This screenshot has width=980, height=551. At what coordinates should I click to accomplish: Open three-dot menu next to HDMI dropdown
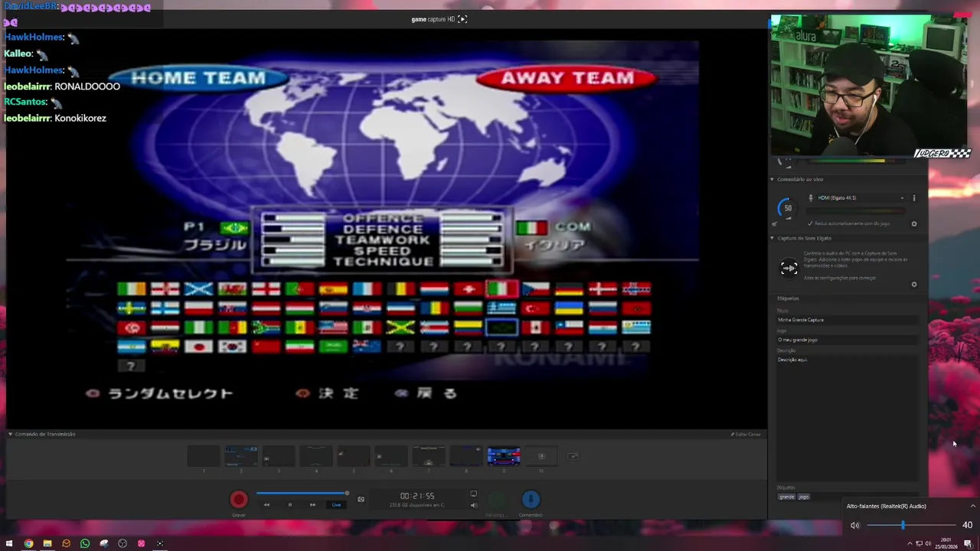pos(913,198)
